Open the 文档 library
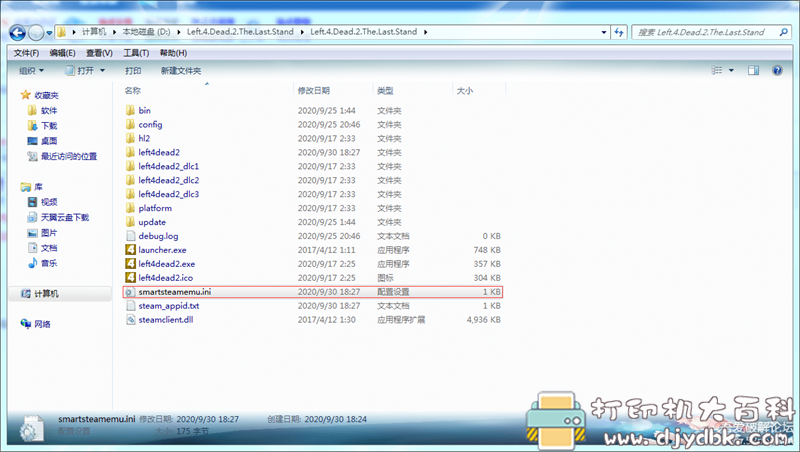 (x=49, y=248)
